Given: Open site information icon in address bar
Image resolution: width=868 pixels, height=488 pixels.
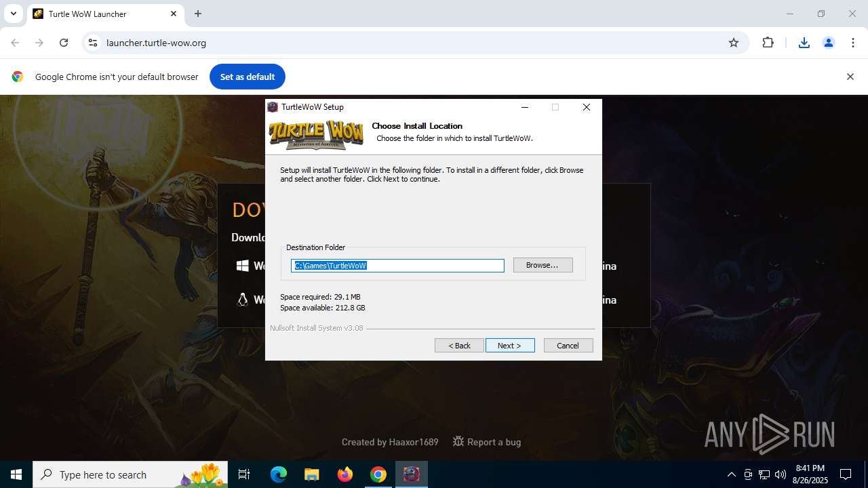Looking at the screenshot, I should 94,43.
